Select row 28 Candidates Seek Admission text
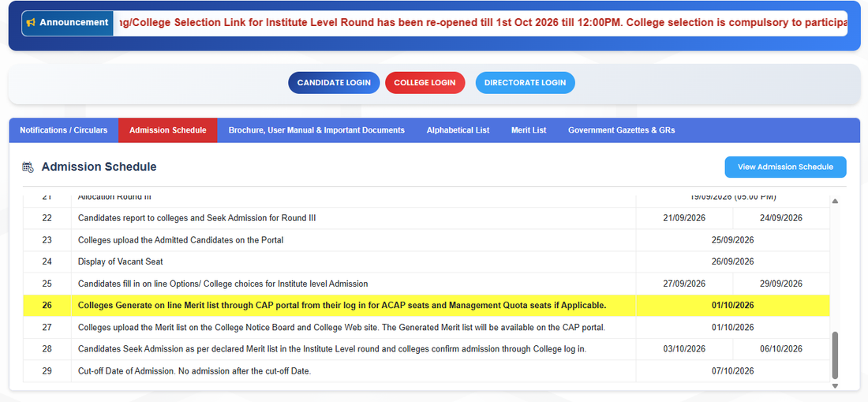 pos(332,349)
